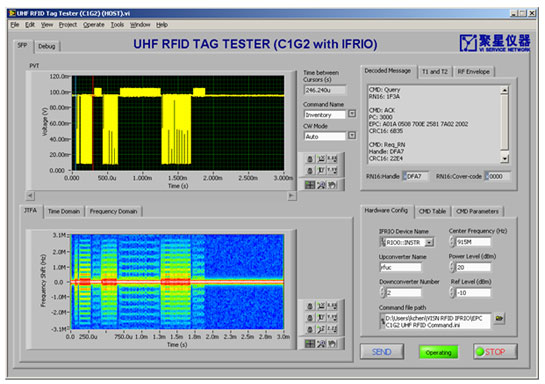Select the pan hand tool in PVT palette
The width and height of the screenshot is (545, 384).
click(332, 185)
